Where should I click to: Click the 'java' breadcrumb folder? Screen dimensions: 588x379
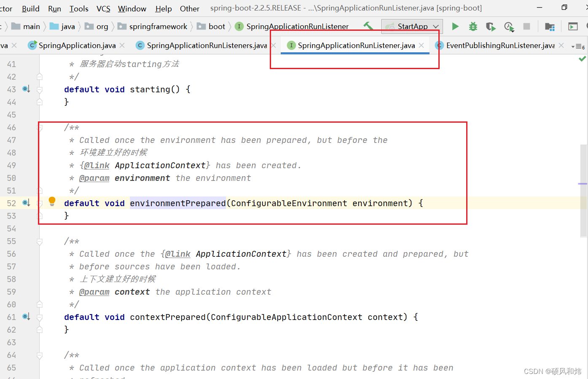(62, 27)
